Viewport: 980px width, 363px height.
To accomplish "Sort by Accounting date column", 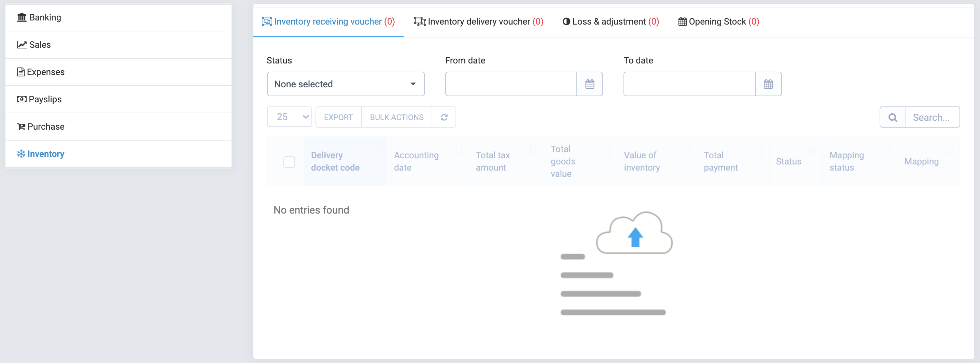I will [x=428, y=162].
